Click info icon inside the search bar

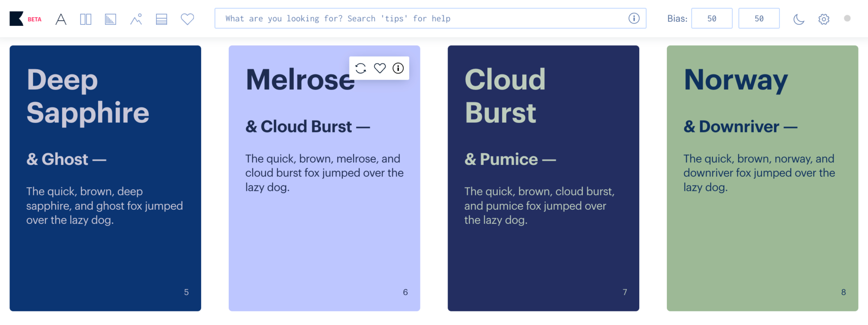tap(634, 19)
